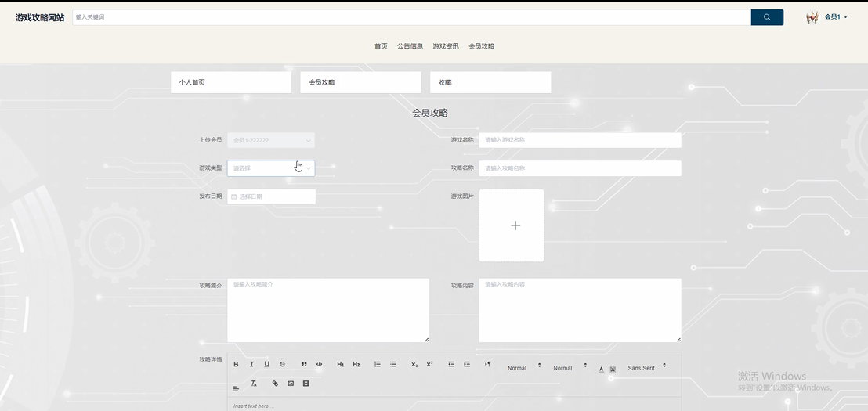868x411 pixels.
Task: Open the text background color picker
Action: click(x=613, y=369)
